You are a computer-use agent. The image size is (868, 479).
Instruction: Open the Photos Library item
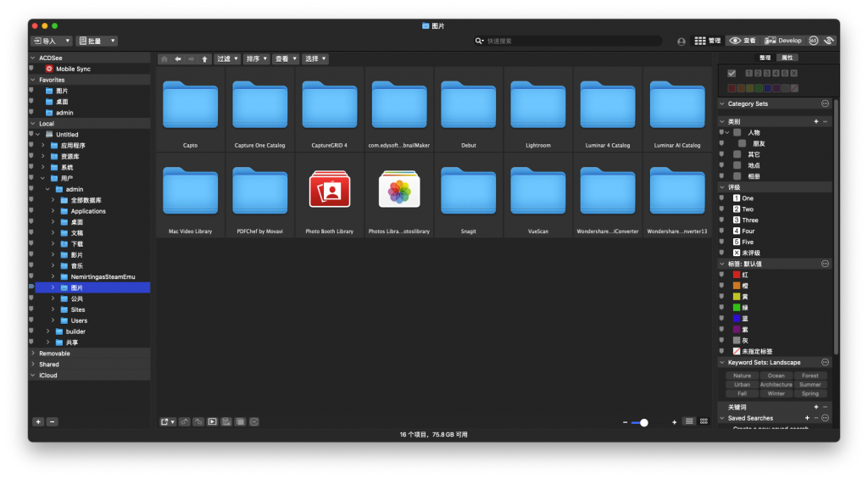pyautogui.click(x=399, y=196)
